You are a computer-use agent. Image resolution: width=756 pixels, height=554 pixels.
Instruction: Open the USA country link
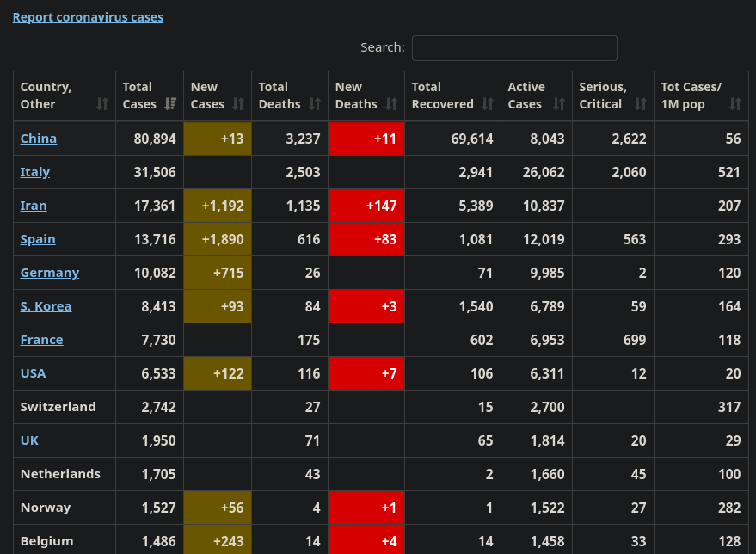[x=33, y=373]
